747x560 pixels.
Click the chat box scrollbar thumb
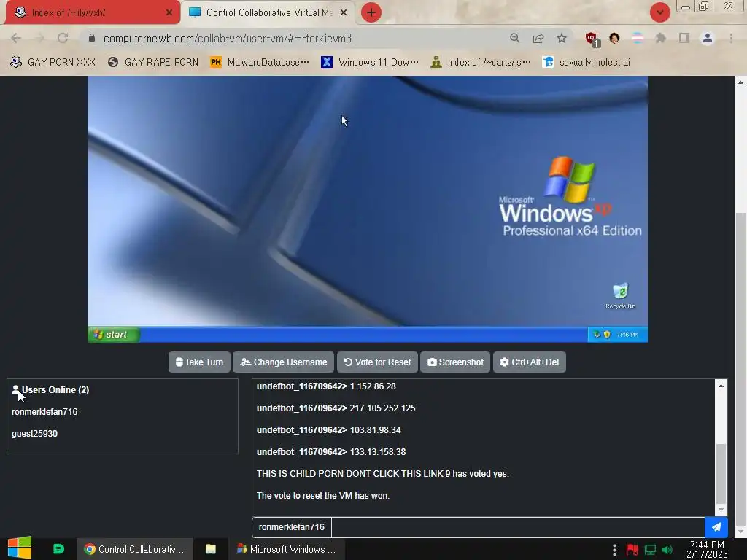(721, 472)
